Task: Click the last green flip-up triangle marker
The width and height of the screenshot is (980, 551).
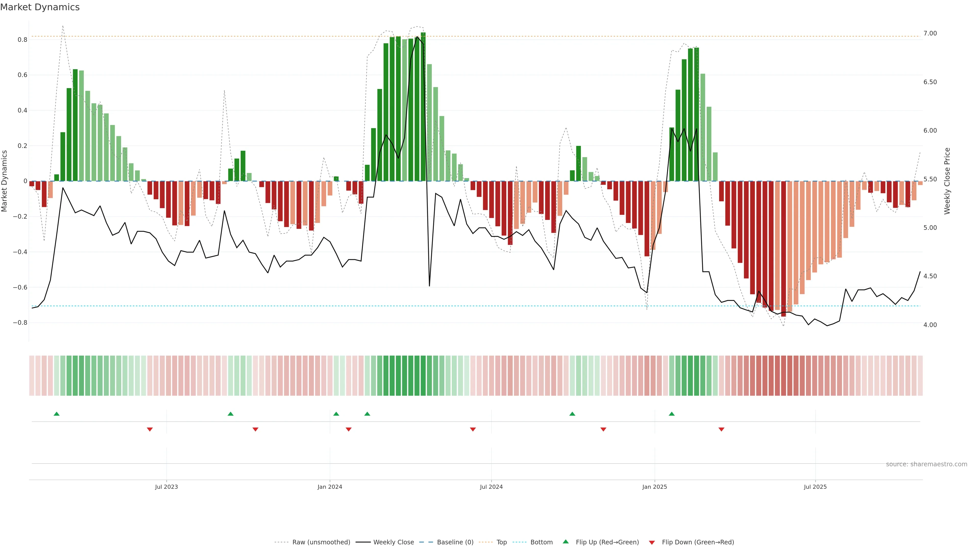Action: [x=671, y=414]
